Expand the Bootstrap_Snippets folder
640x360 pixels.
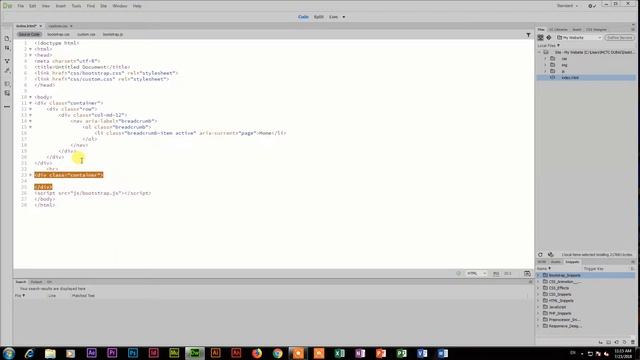[538, 276]
